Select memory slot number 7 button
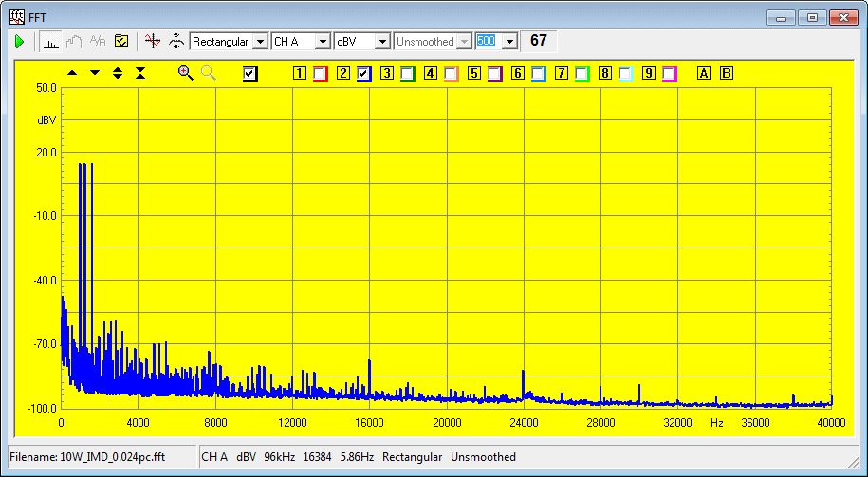Image resolution: width=868 pixels, height=477 pixels. (x=562, y=73)
